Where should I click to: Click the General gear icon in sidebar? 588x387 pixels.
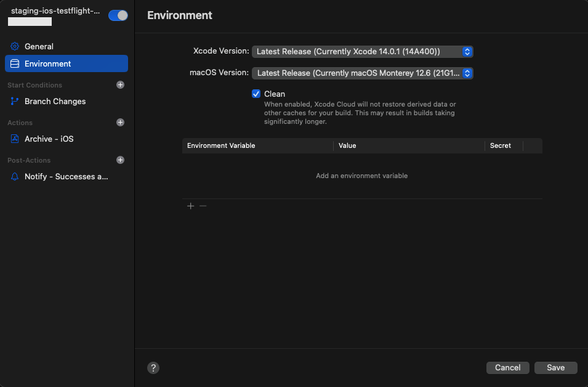pos(15,47)
